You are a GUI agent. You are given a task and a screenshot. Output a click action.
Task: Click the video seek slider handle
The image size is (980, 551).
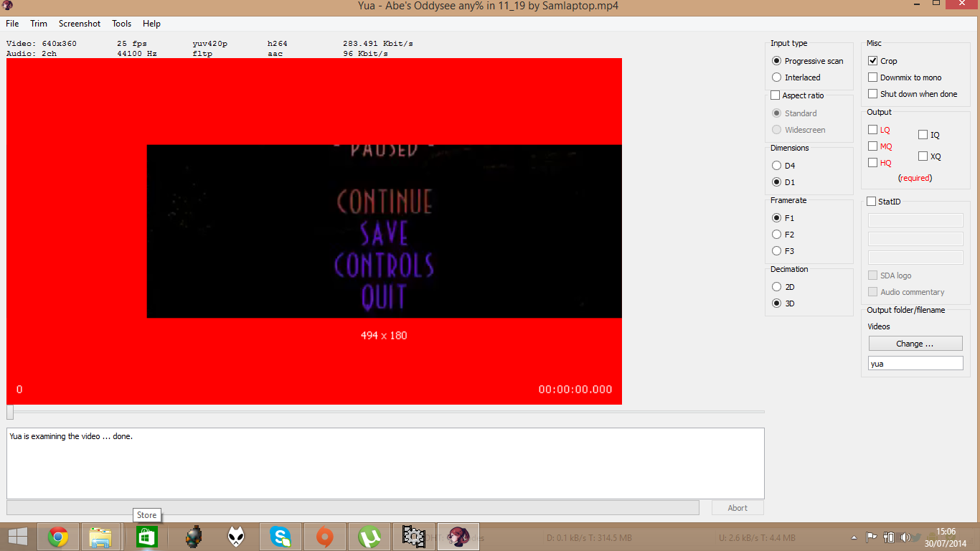(x=10, y=412)
